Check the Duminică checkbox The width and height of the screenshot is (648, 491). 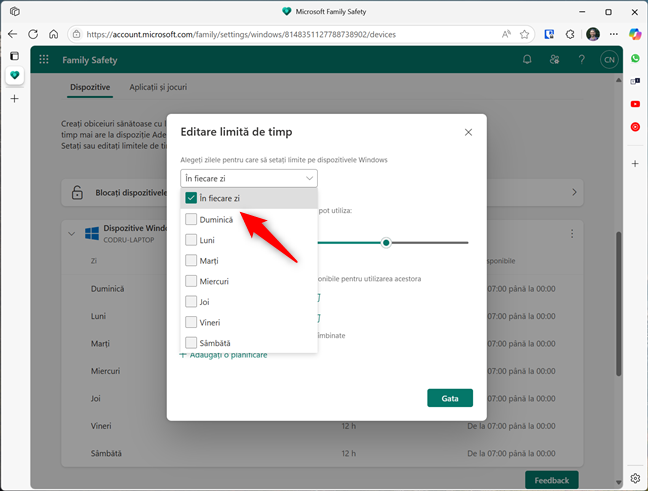coord(191,219)
